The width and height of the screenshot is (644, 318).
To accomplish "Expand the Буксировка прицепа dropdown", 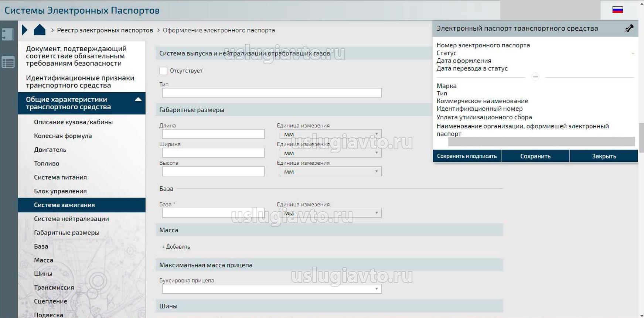I will pos(272,289).
